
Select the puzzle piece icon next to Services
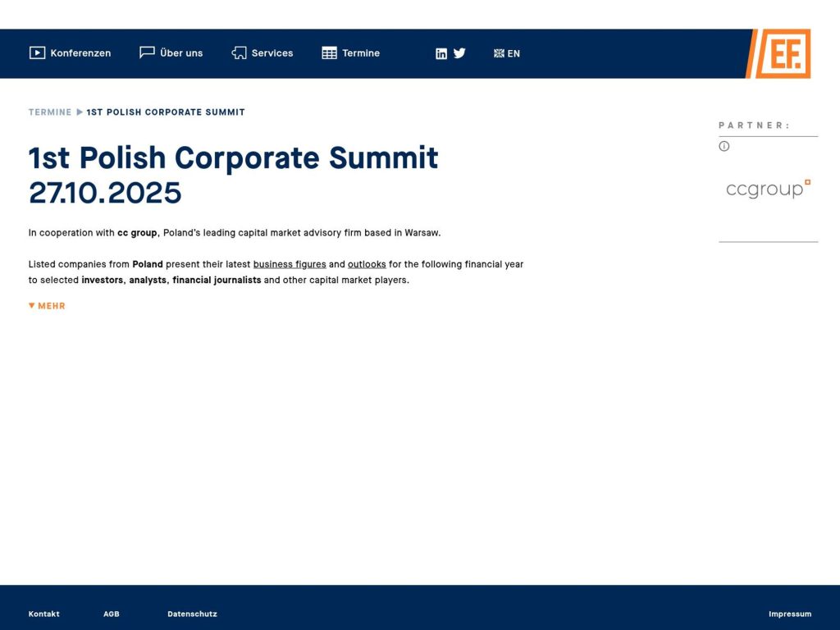tap(238, 52)
